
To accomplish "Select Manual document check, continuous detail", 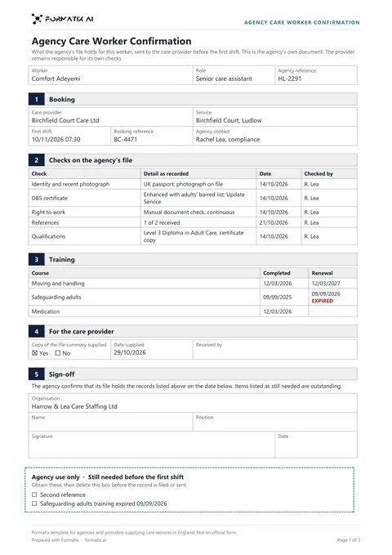I will pyautogui.click(x=189, y=212).
